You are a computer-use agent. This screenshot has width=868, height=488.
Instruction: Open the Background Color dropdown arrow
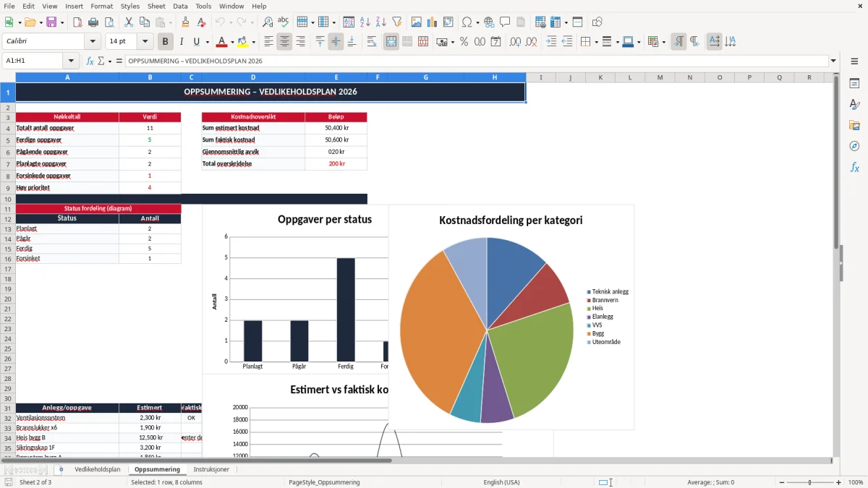[254, 42]
